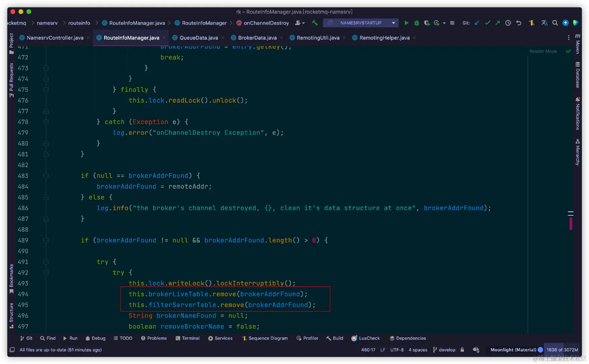This screenshot has height=364, width=589.
Task: Click the 4 spaces indent widget
Action: pyautogui.click(x=418, y=350)
